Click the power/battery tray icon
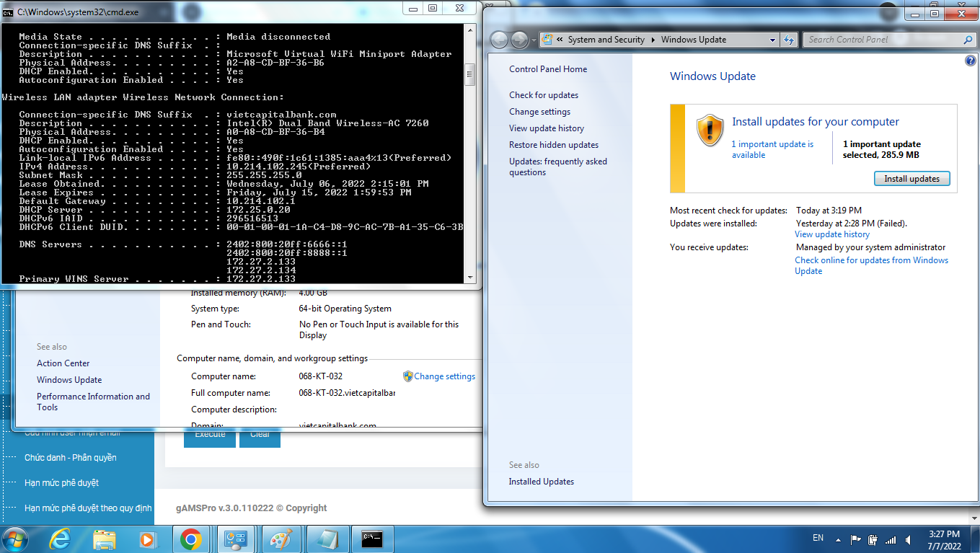Viewport: 980px width, 553px height. tap(873, 539)
